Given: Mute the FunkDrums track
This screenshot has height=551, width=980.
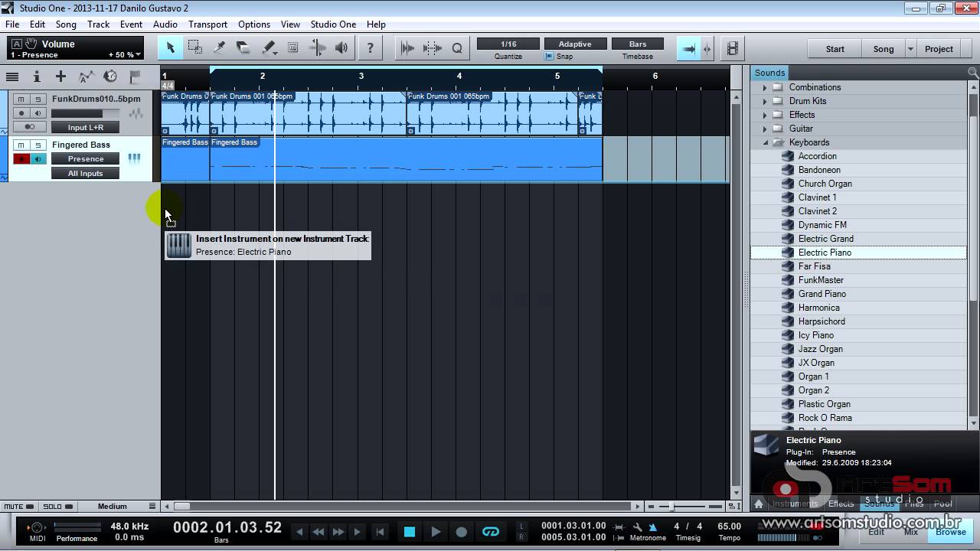Looking at the screenshot, I should pyautogui.click(x=21, y=99).
